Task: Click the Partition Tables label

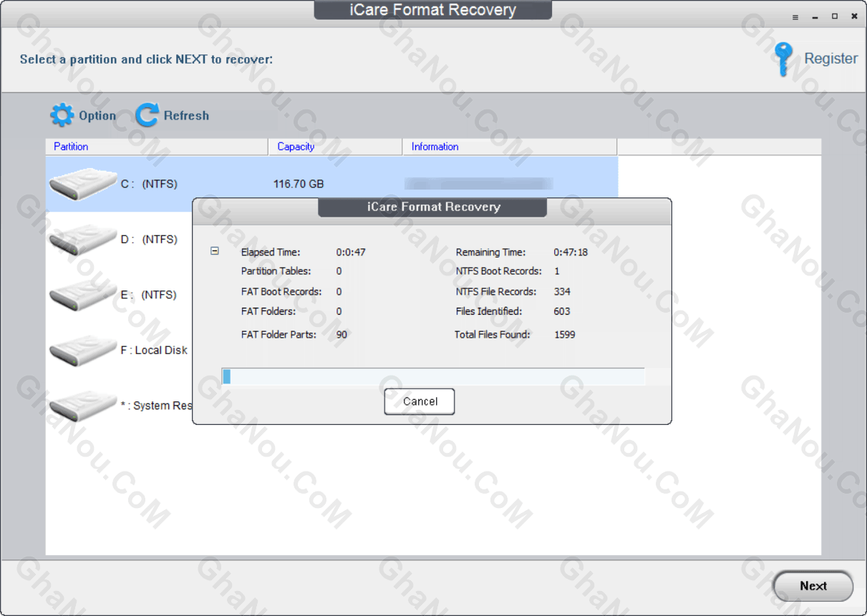Action: click(276, 272)
